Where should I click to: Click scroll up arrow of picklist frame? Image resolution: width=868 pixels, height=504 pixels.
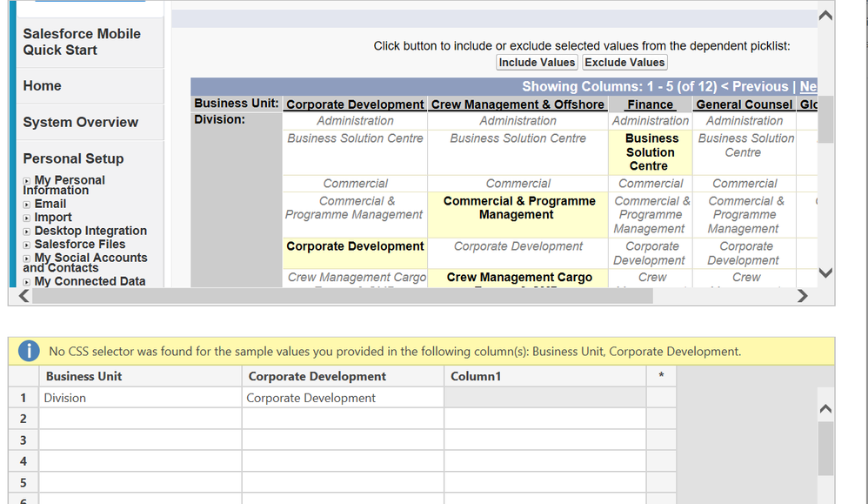[x=825, y=16]
